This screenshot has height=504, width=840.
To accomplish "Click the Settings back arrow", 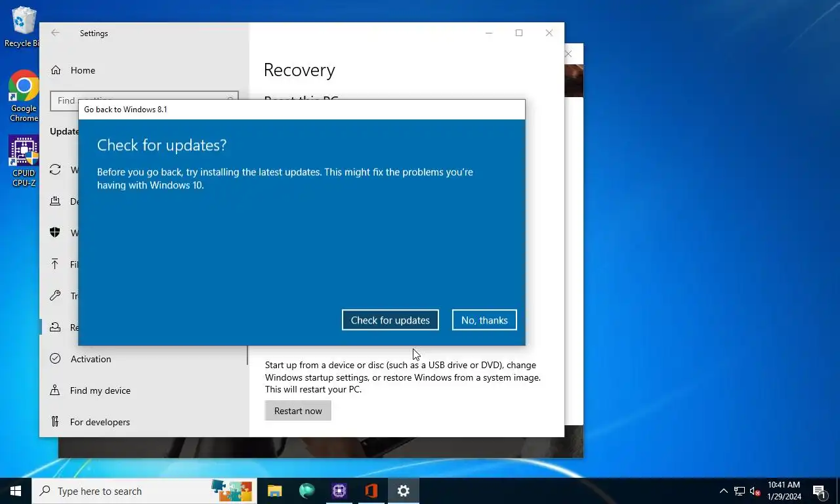I will (x=56, y=33).
